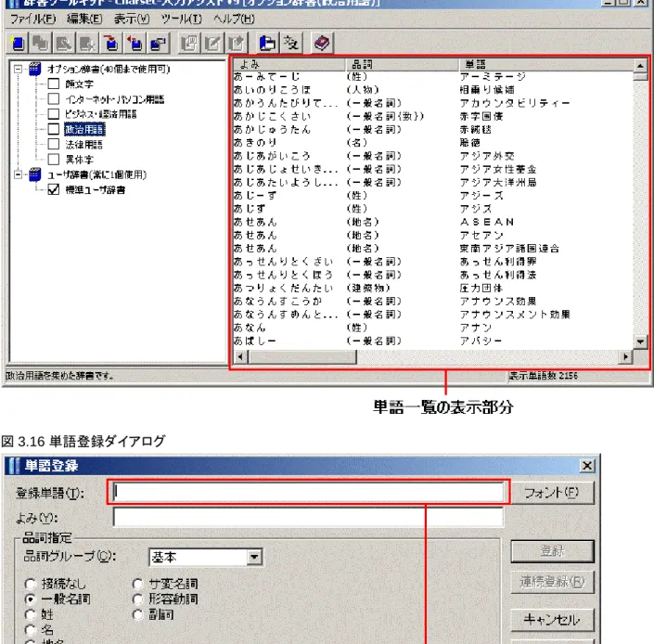Enable the インターネット・パソコン用語 checkbox
The height and width of the screenshot is (644, 654).
54,99
